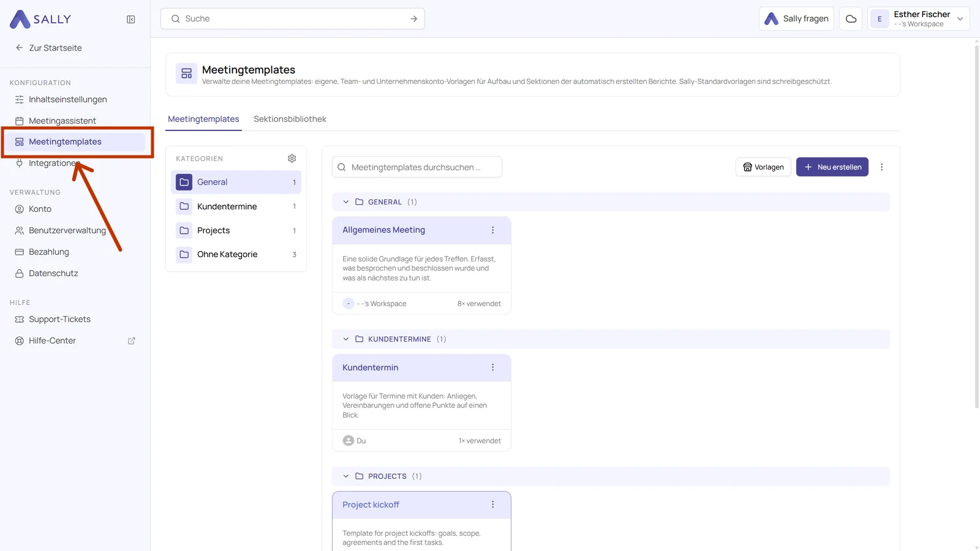This screenshot has height=551, width=980.
Task: Collapse the KUNDENTERMINE group chevron
Action: [x=346, y=339]
